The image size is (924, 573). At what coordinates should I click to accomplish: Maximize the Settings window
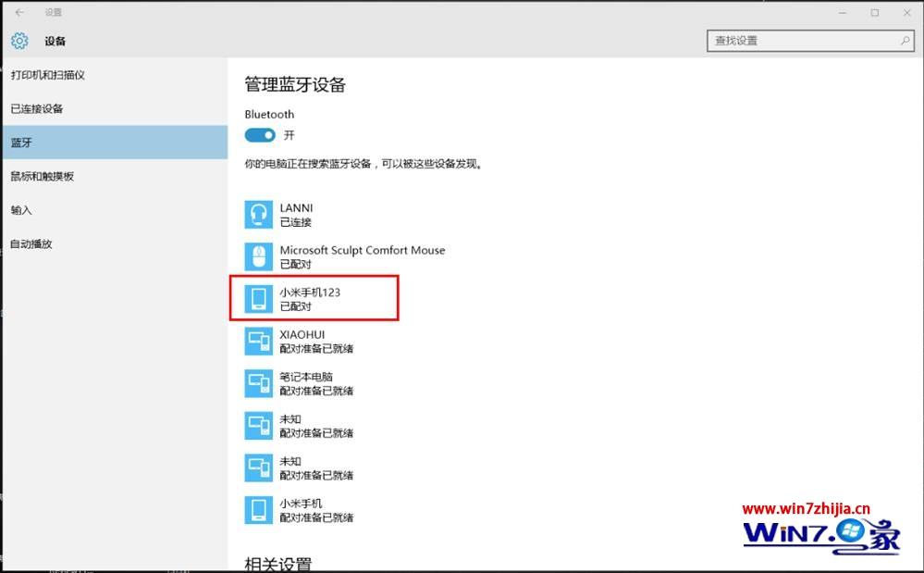coord(875,12)
